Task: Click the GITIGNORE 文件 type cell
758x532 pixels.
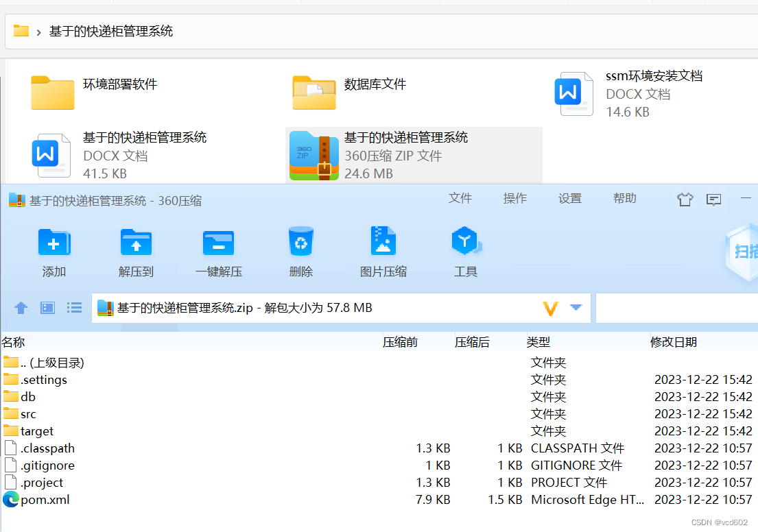Action: pyautogui.click(x=576, y=465)
